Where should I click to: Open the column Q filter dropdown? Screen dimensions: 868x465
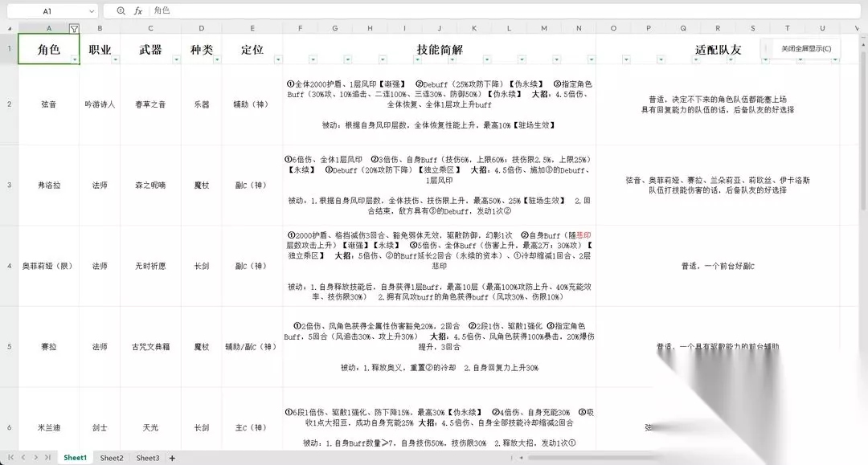click(696, 59)
